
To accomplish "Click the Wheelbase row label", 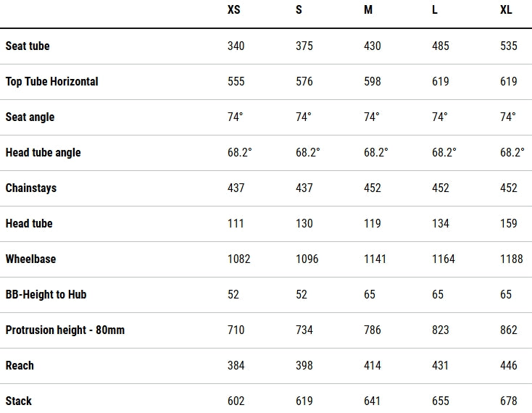I will [x=30, y=259].
